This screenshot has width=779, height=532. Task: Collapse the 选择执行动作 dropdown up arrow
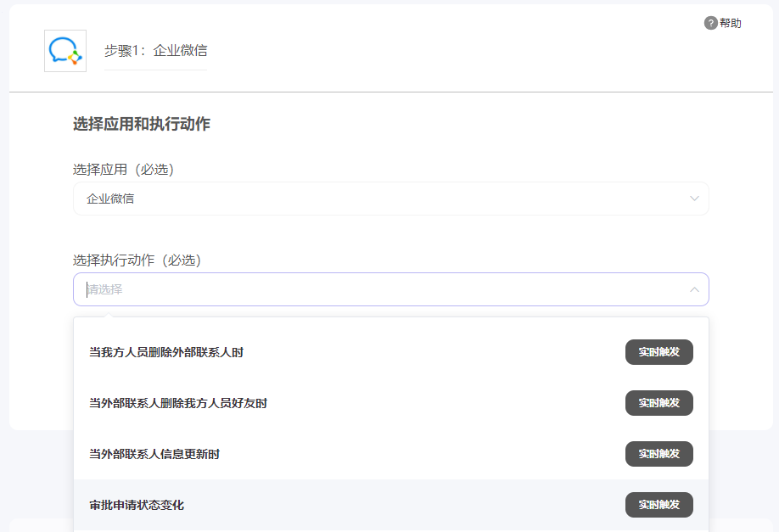click(694, 289)
